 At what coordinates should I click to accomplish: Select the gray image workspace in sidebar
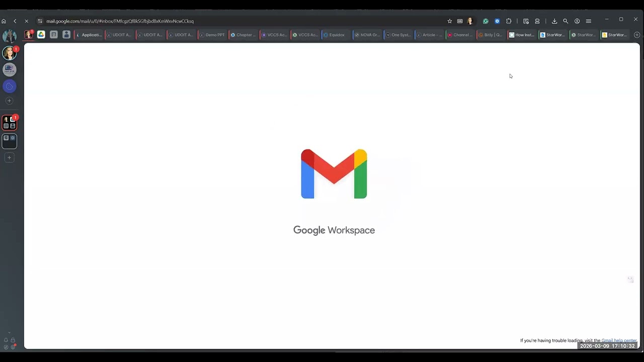click(x=9, y=69)
